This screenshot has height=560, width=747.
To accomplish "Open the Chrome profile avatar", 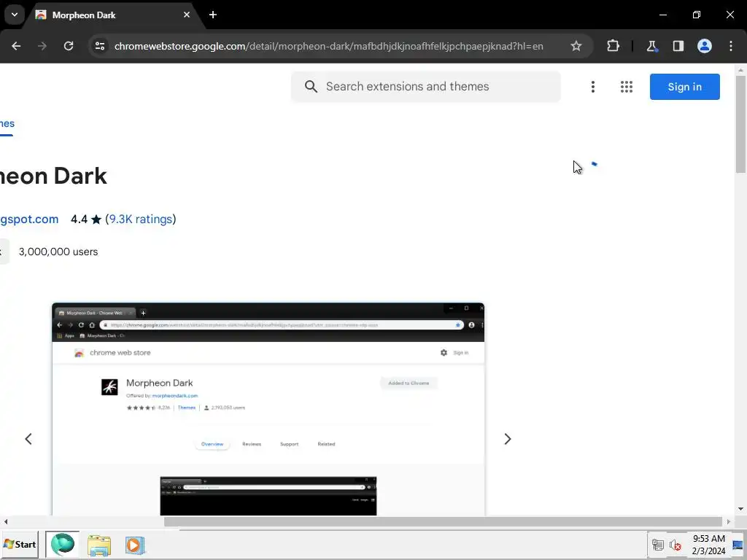I will [705, 46].
